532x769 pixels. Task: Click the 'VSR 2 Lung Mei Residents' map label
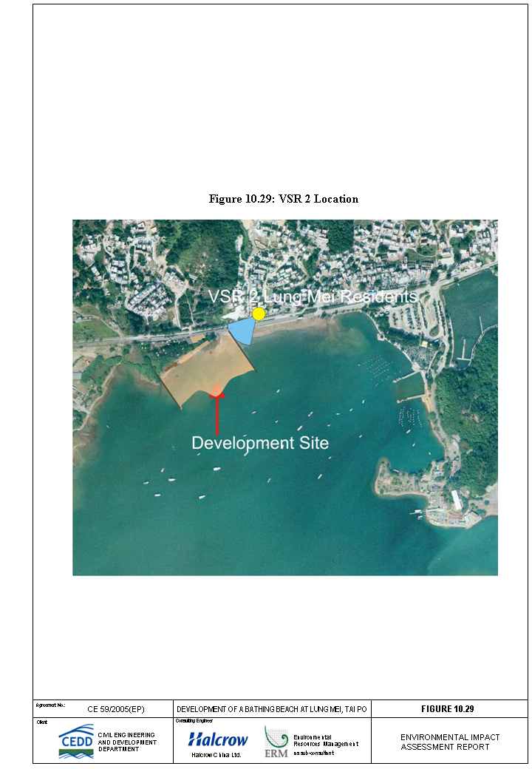coord(313,297)
